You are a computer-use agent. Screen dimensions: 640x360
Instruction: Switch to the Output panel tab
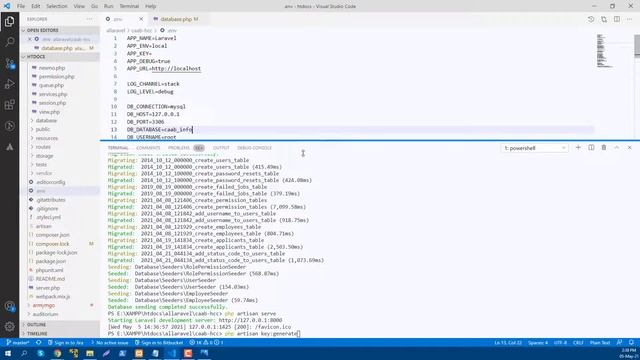221,148
